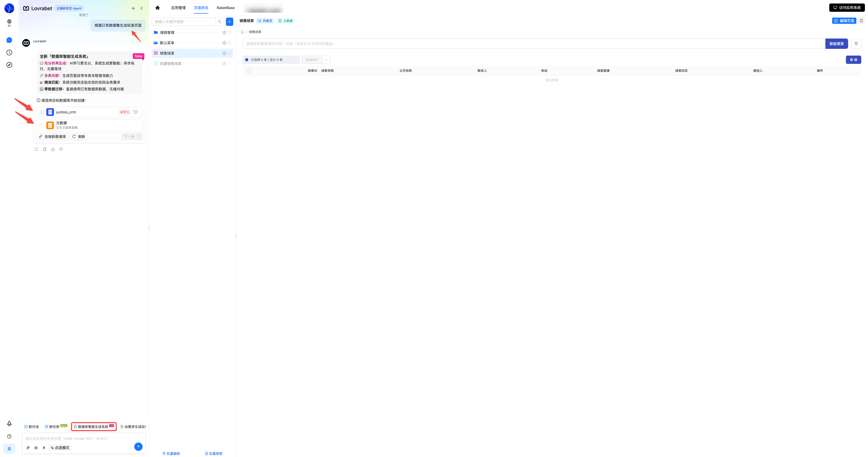Click 数据库智能生成系统 V2 chip
868x457 pixels.
click(94, 427)
